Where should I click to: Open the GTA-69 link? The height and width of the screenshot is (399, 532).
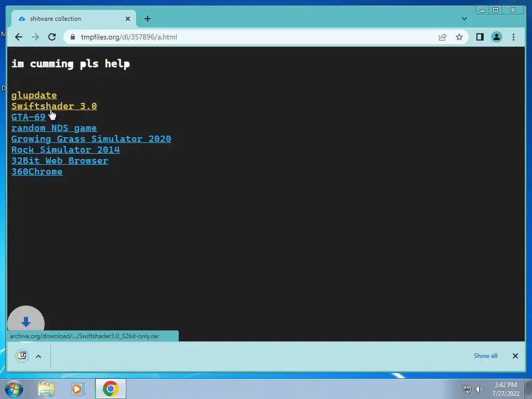coord(28,117)
